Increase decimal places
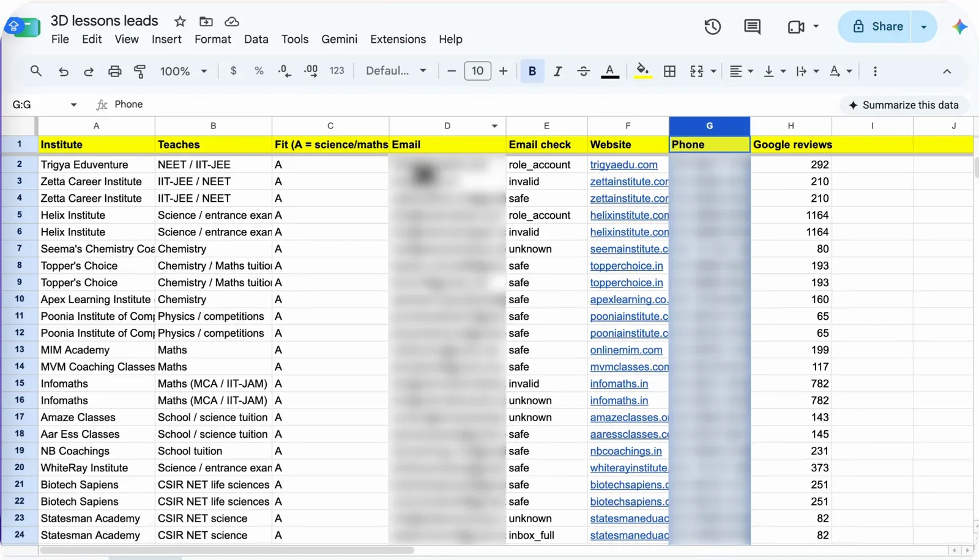Image resolution: width=979 pixels, height=560 pixels. click(311, 71)
